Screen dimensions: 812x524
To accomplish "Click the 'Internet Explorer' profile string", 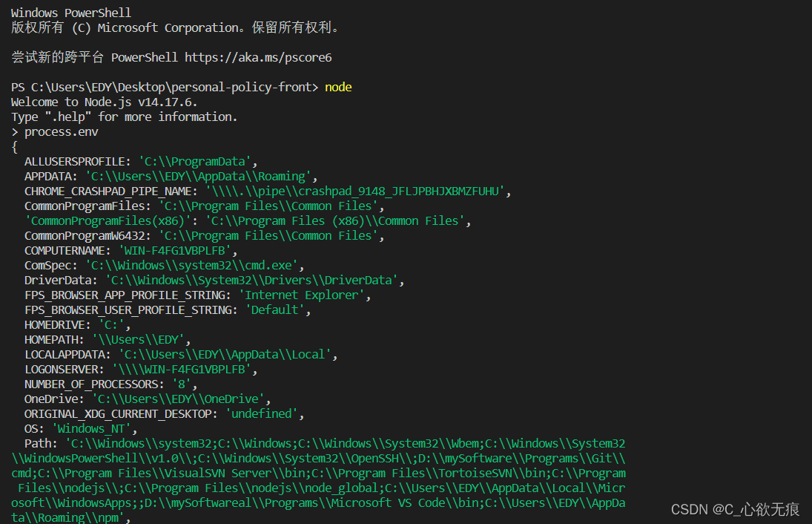I will [304, 295].
